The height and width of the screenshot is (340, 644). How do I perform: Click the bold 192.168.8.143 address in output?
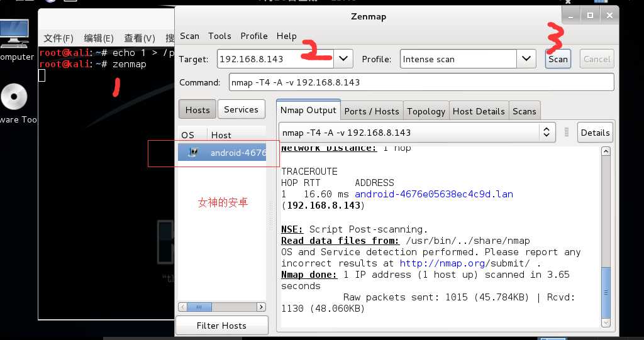pyautogui.click(x=323, y=206)
